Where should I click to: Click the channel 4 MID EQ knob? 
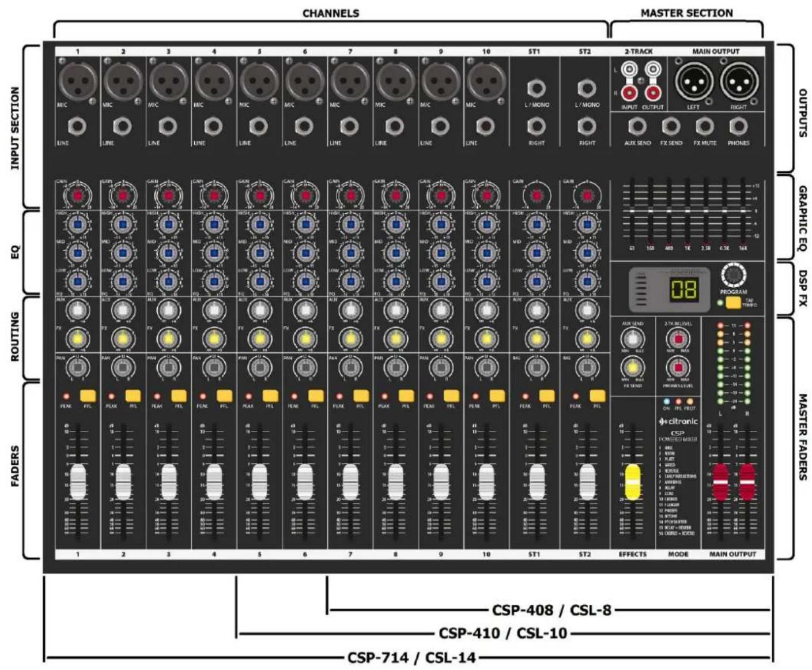tap(213, 253)
